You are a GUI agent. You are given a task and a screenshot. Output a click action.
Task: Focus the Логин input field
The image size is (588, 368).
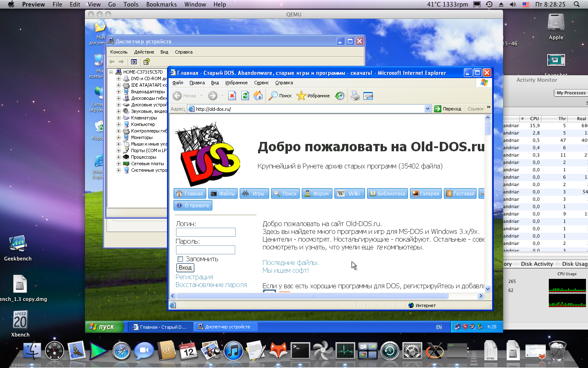[x=206, y=232]
